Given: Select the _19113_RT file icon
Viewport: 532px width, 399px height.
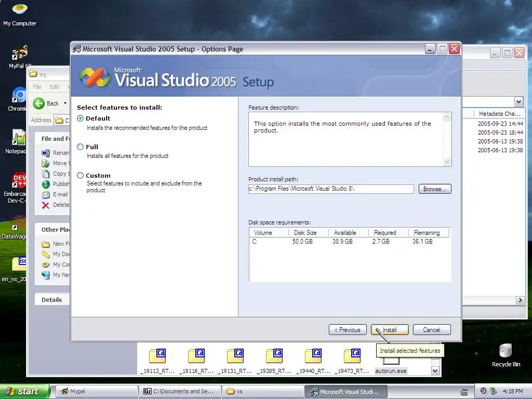Looking at the screenshot, I should (158, 361).
